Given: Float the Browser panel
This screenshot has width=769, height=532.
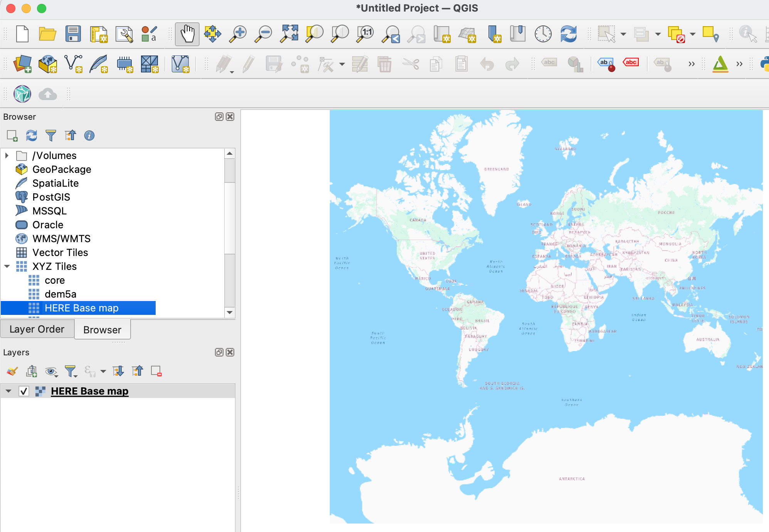Looking at the screenshot, I should pos(219,117).
